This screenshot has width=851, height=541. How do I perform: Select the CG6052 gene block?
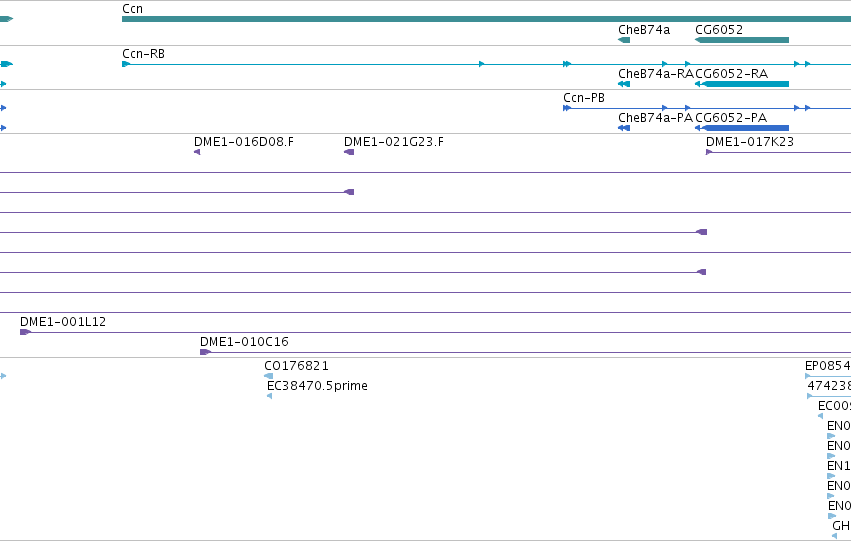point(742,40)
